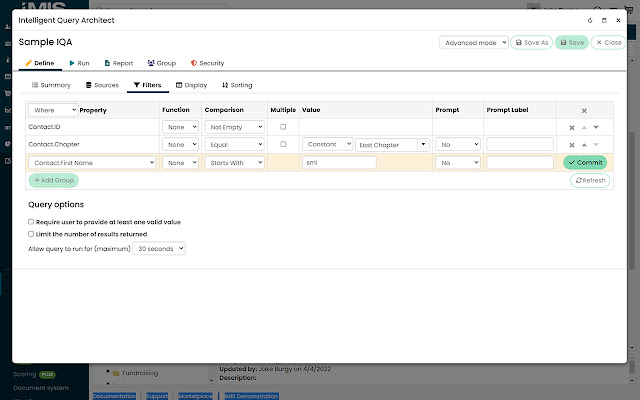Open the Constant value type dropdown

[327, 144]
